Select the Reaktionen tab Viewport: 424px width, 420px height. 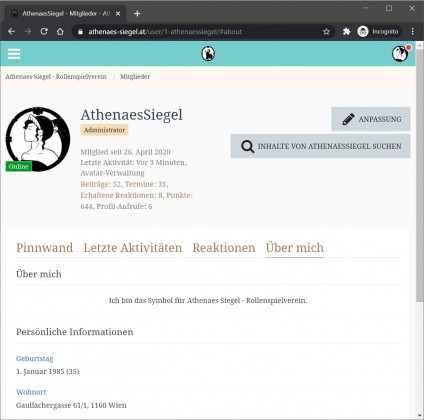click(224, 248)
